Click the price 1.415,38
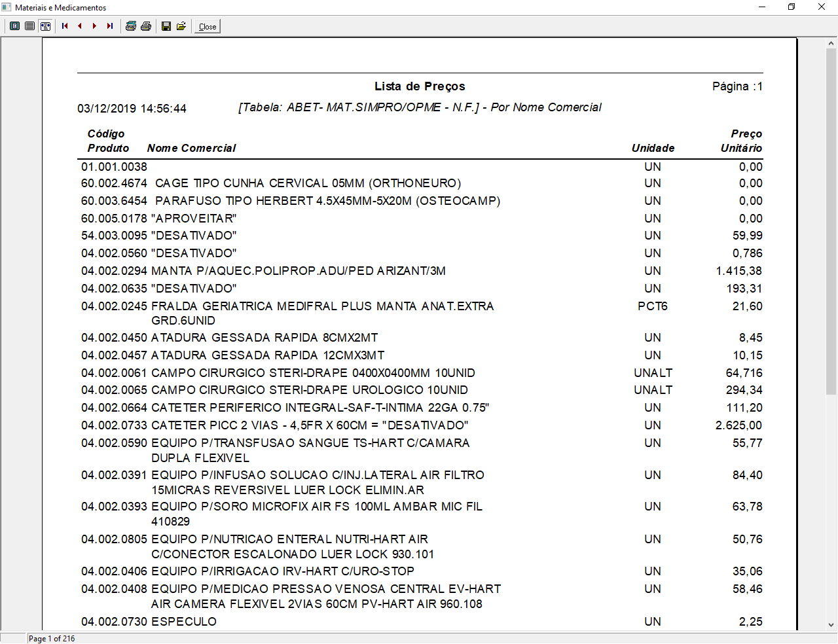This screenshot has height=644, width=838. coord(739,271)
